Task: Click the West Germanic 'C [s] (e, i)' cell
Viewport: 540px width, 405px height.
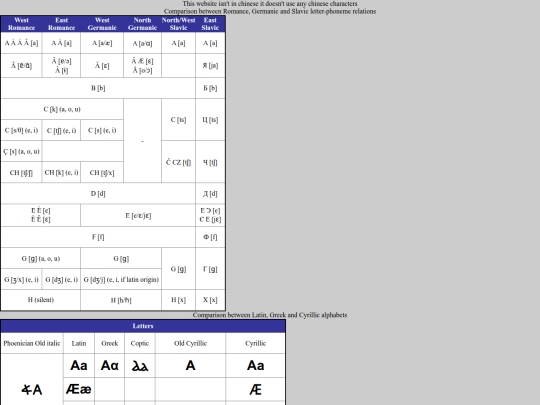Action: tap(102, 130)
